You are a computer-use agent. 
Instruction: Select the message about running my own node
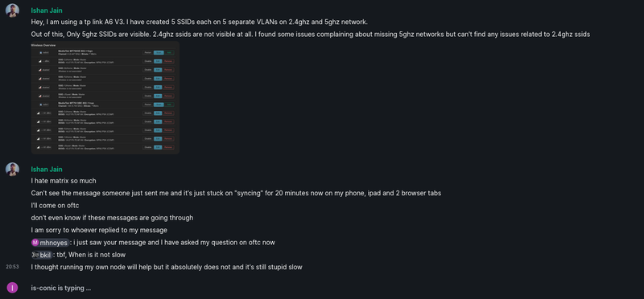tap(167, 267)
